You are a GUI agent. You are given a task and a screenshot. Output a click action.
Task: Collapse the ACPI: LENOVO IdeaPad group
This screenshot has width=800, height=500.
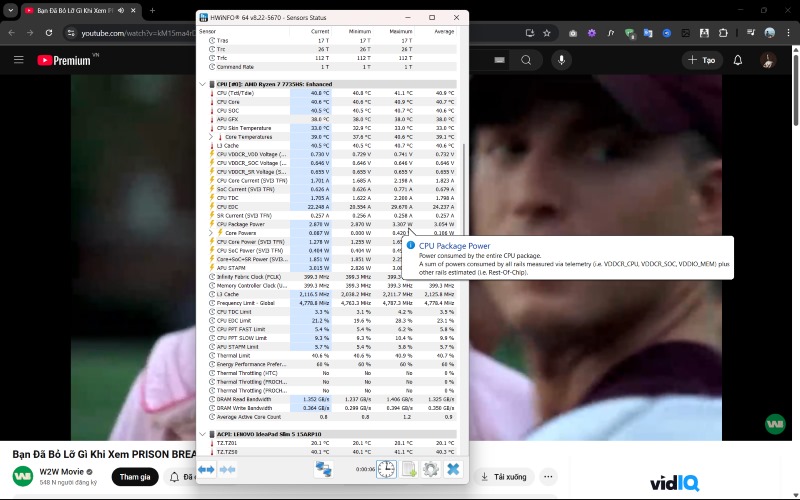click(203, 434)
